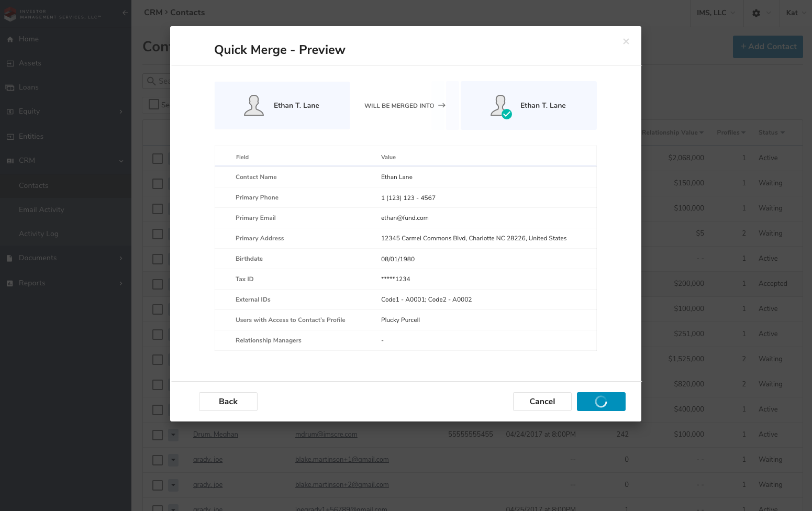Click the Birthdate value 08/01/1980

[x=398, y=259]
